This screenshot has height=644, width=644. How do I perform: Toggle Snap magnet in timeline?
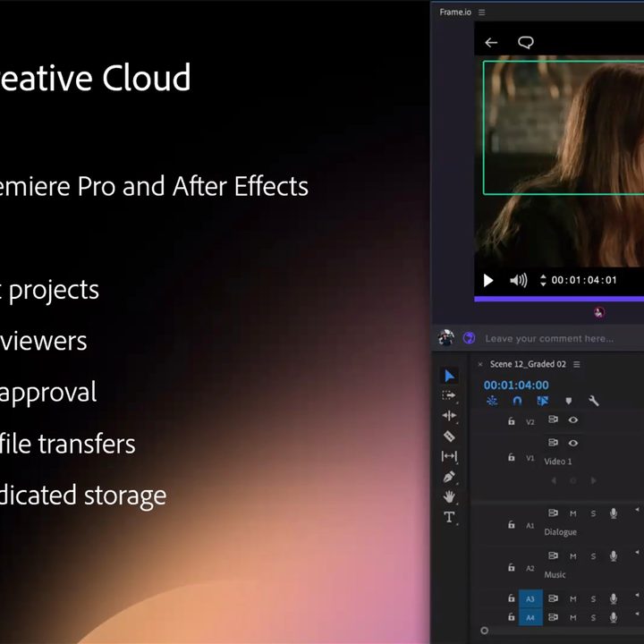[518, 401]
